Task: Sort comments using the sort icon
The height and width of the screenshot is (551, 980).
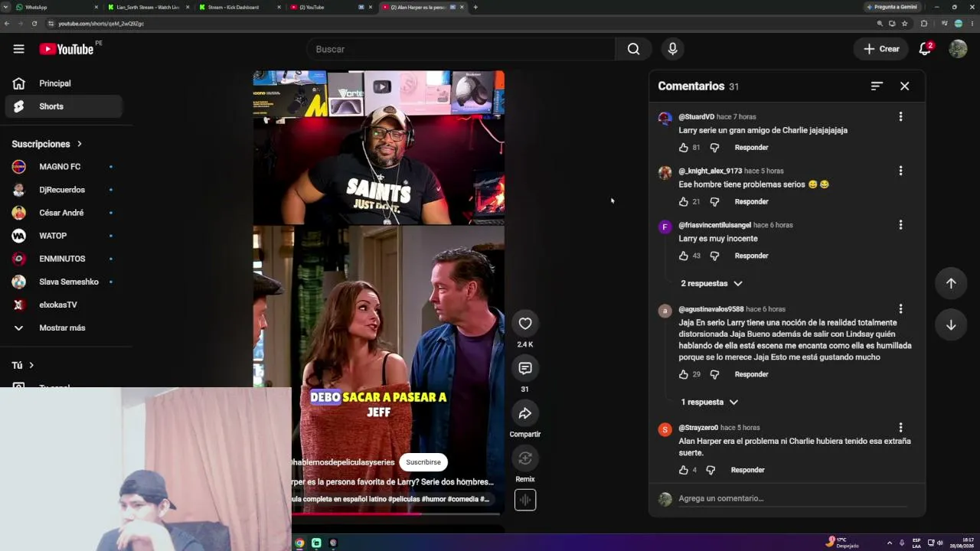Action: coord(877,86)
